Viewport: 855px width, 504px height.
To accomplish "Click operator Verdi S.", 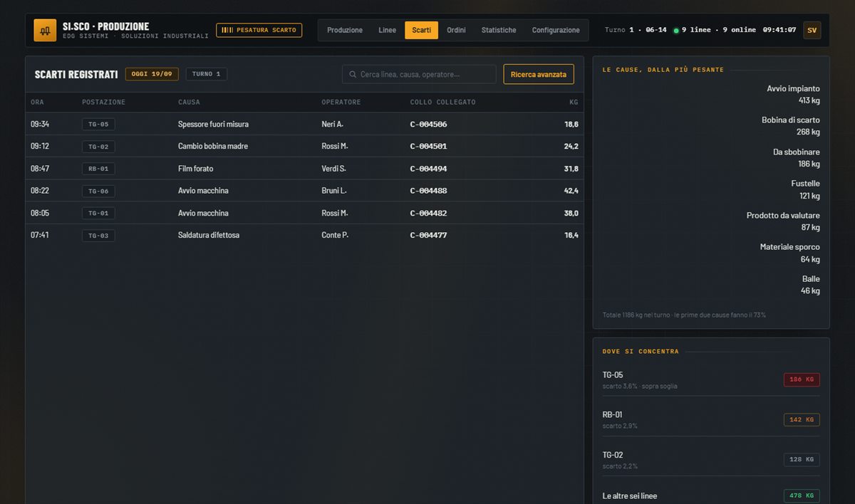I will point(333,169).
